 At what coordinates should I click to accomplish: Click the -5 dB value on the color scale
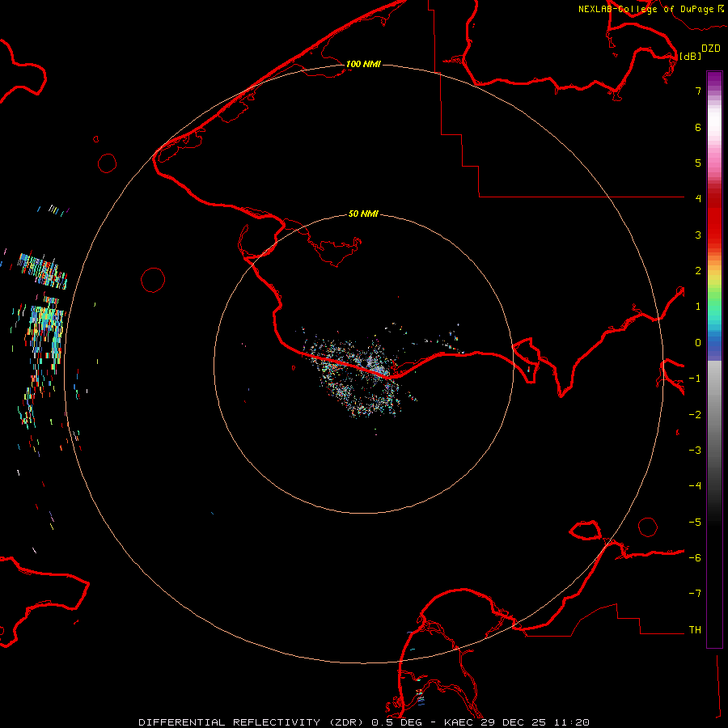click(695, 523)
